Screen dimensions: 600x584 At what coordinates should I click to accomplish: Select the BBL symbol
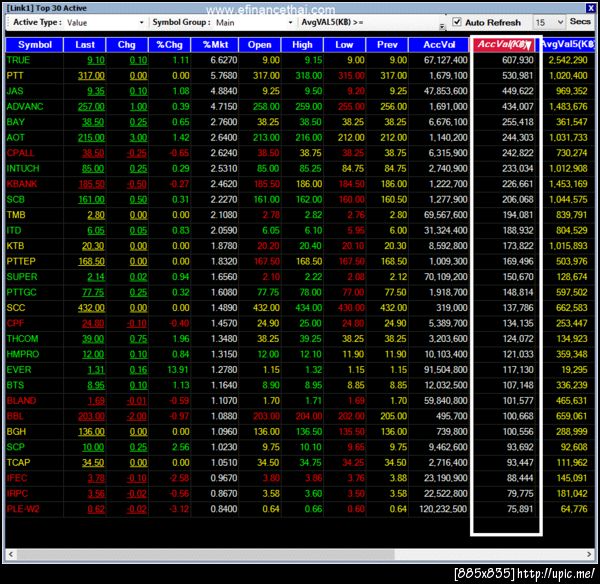(x=15, y=416)
